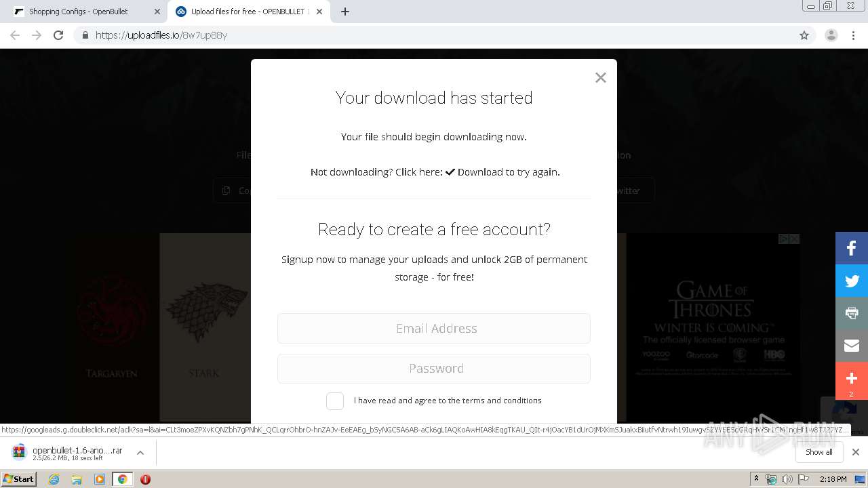Click the print sidebar icon
This screenshot has width=868, height=488.
[852, 313]
